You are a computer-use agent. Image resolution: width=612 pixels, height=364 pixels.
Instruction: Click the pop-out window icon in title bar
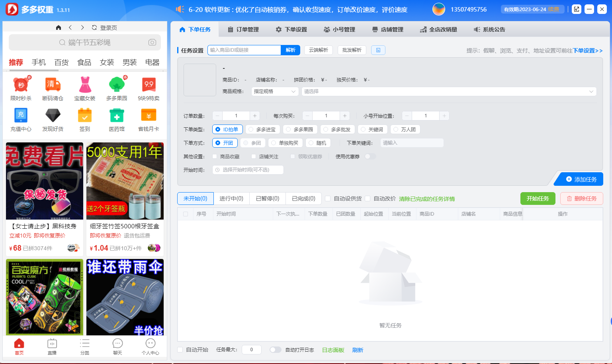(x=577, y=9)
